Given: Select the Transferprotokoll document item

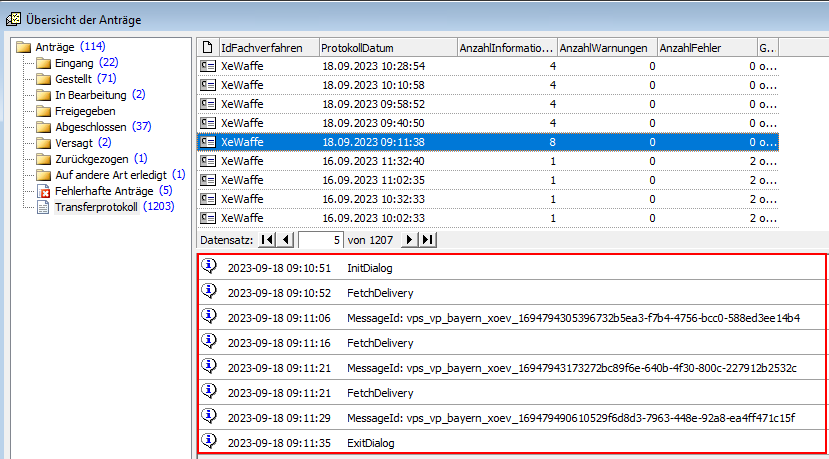Looking at the screenshot, I should (x=96, y=207).
